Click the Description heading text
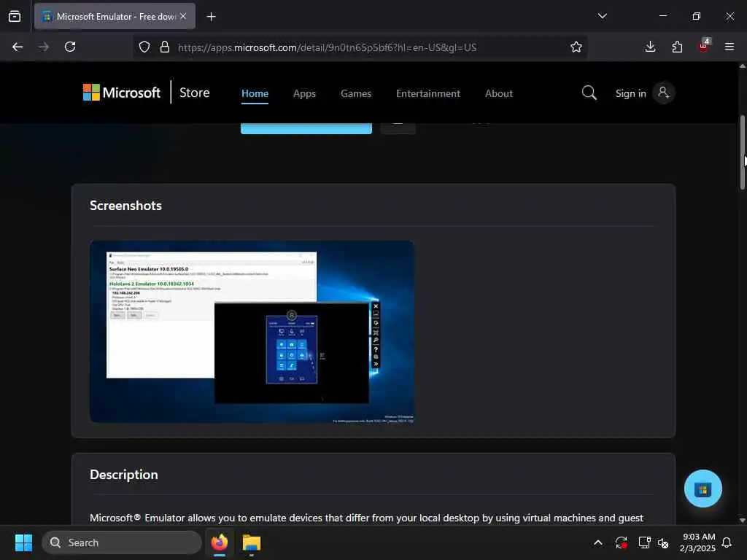 [x=124, y=475]
